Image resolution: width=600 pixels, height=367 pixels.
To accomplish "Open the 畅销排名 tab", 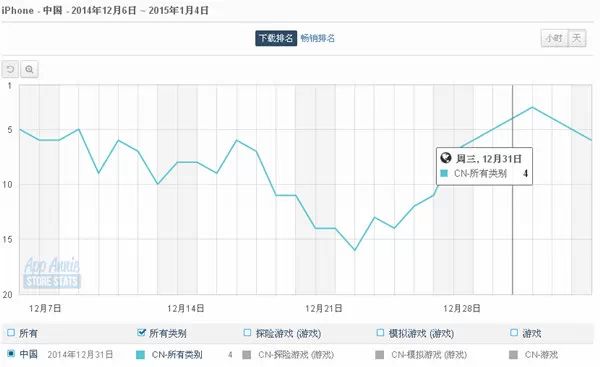I will [x=318, y=38].
